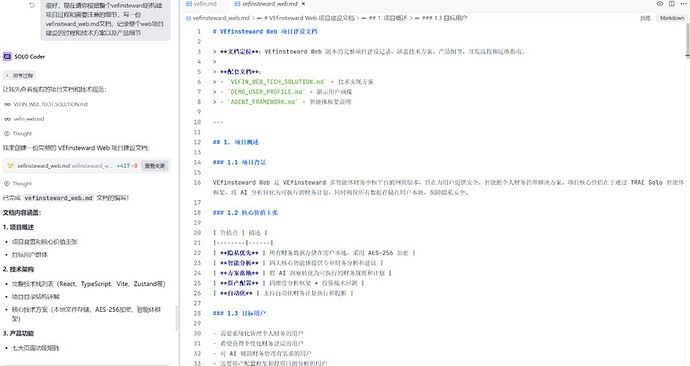This screenshot has height=366, width=690.
Task: Click the Markdown language mode button
Action: pos(672,18)
